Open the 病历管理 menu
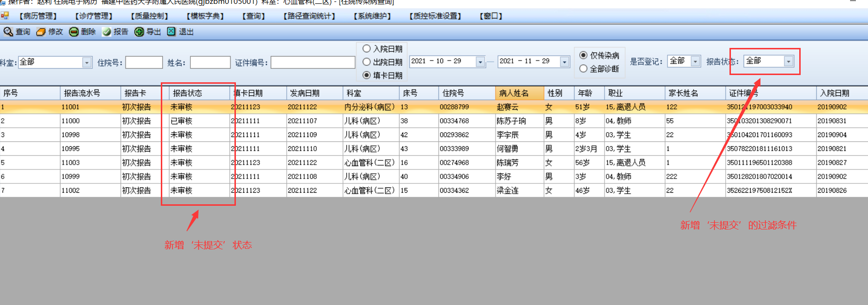Screen dimensions: 868x305 tap(38, 16)
